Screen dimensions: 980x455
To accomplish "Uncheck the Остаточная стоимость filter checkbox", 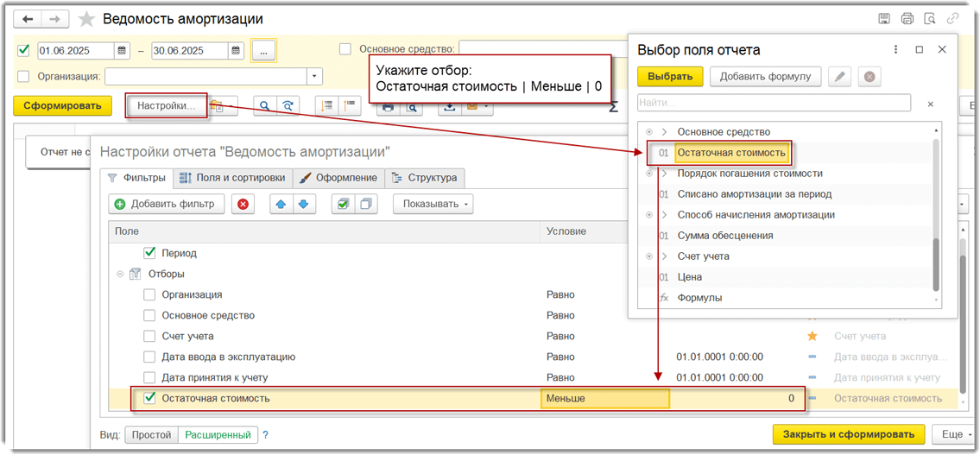I will [149, 397].
